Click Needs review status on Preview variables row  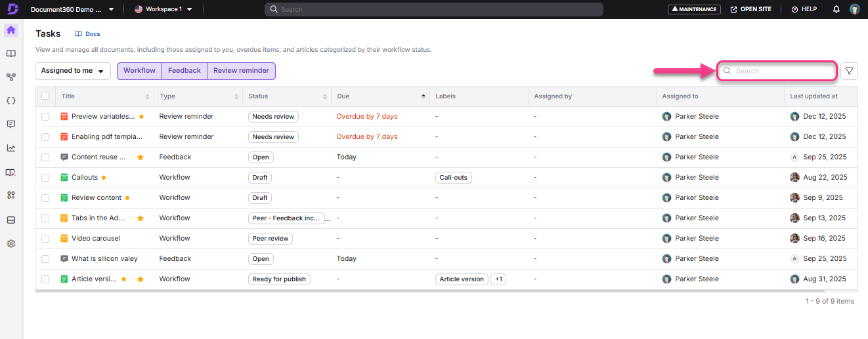click(273, 117)
